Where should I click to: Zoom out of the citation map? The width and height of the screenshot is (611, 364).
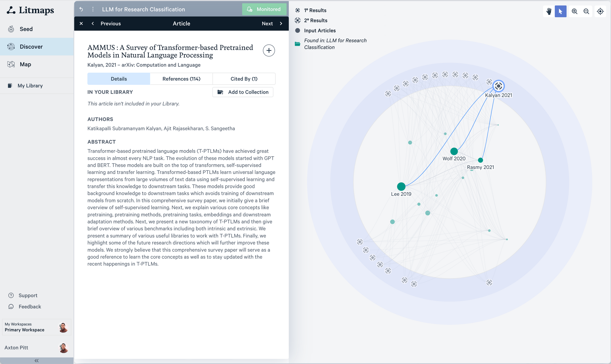click(587, 11)
